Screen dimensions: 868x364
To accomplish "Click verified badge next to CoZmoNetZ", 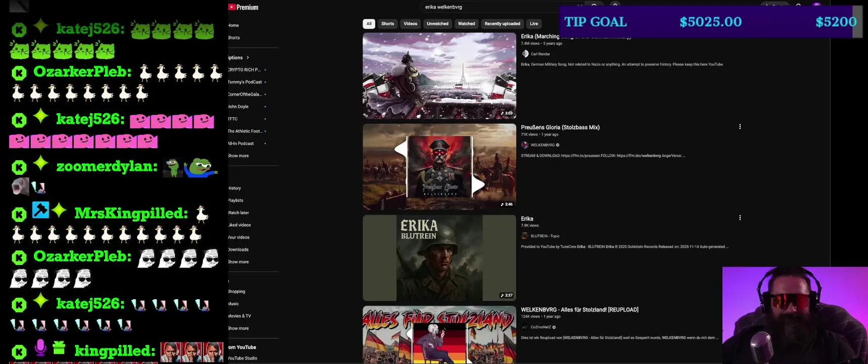I will pos(554,327).
